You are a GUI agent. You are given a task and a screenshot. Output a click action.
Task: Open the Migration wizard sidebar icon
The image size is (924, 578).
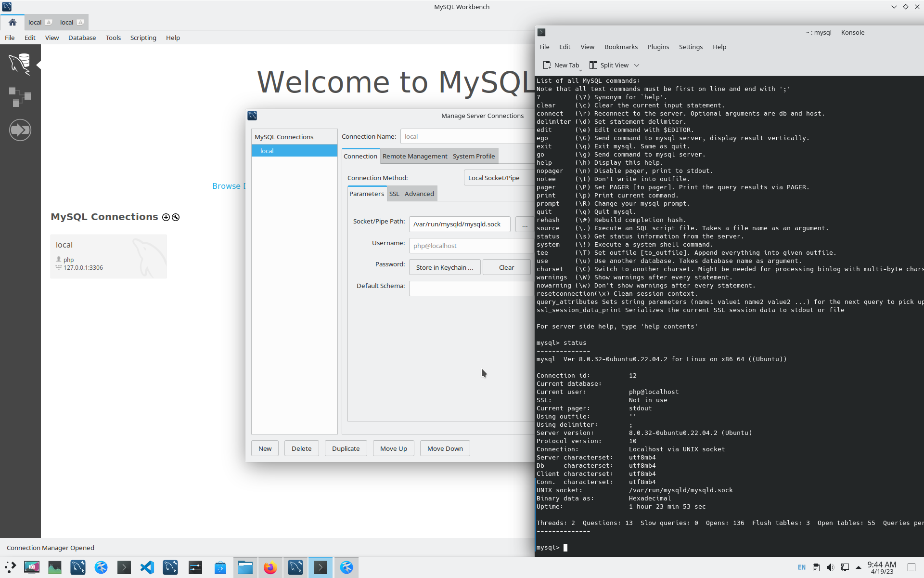tap(20, 130)
